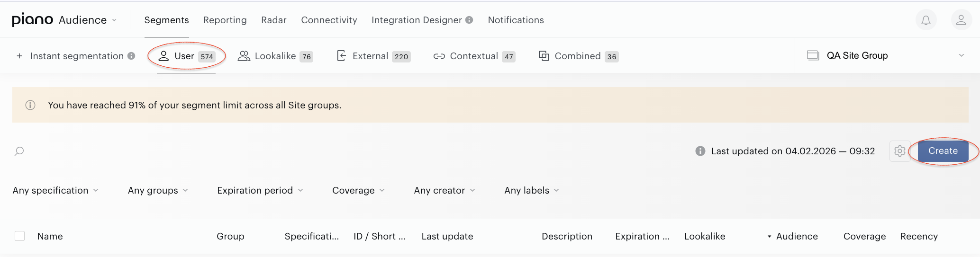Open the Reporting tab

(x=225, y=20)
